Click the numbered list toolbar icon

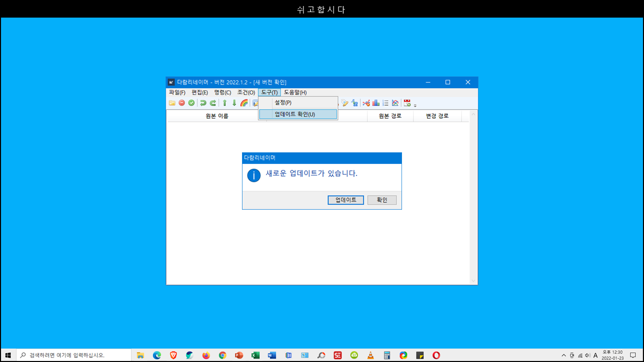[385, 103]
